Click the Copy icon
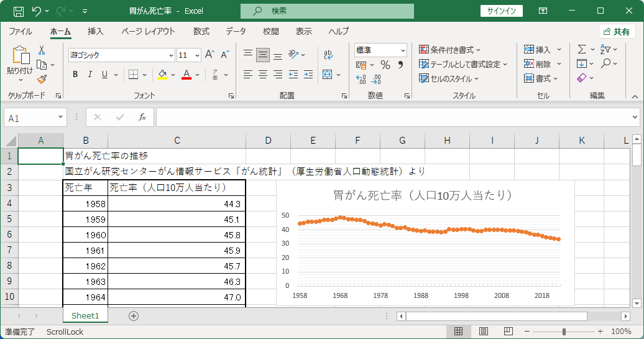The width and height of the screenshot is (644, 339). (x=42, y=65)
